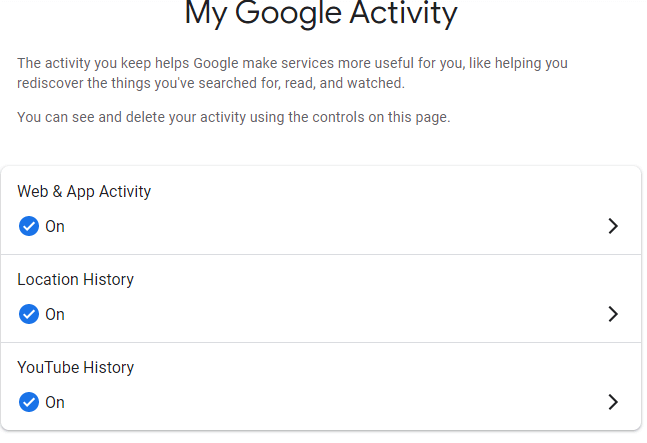Click the "On" status under Web & App Activity
647x443 pixels.
click(55, 226)
